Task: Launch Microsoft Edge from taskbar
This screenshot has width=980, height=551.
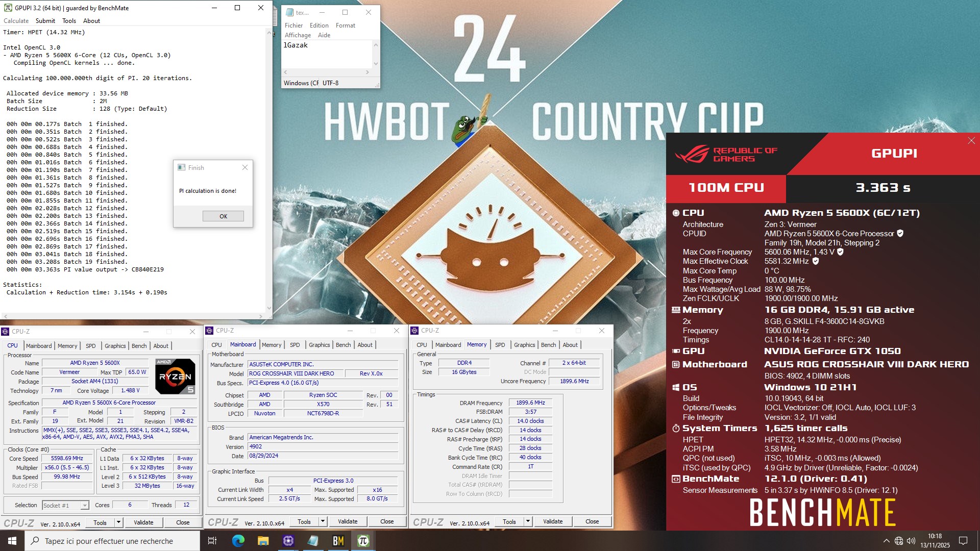Action: coord(238,541)
